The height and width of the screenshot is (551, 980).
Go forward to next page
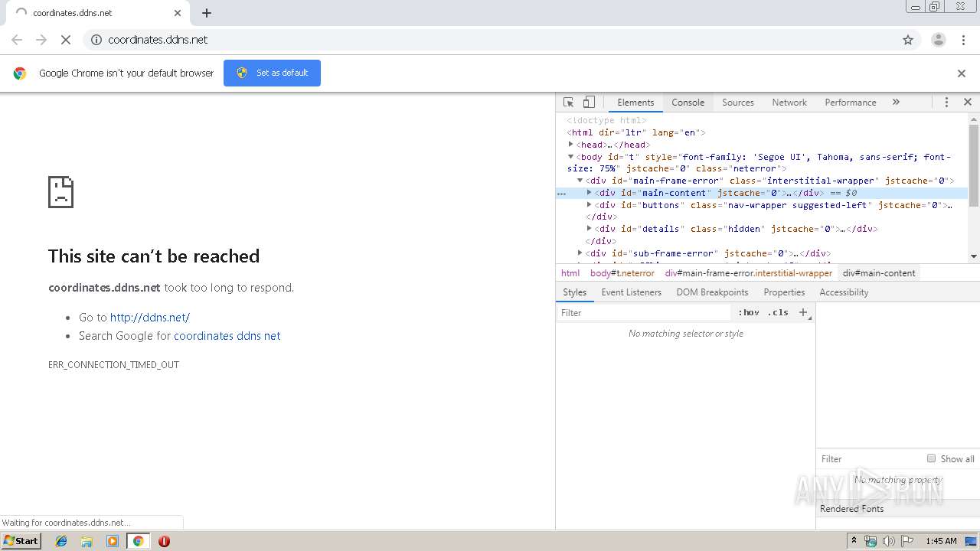point(41,40)
